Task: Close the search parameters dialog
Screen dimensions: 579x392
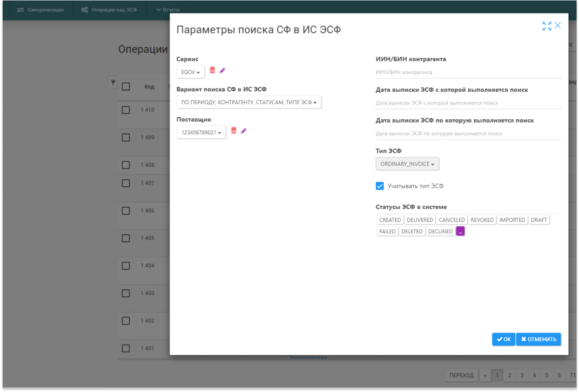Action: 558,25
